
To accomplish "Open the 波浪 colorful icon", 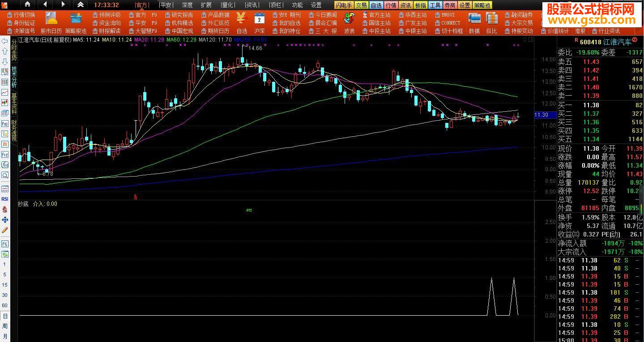I will [349, 19].
